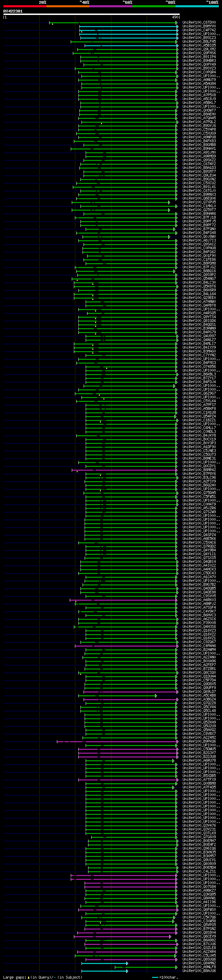Select the UniRef100_B9HBR3 label

(199, 60)
